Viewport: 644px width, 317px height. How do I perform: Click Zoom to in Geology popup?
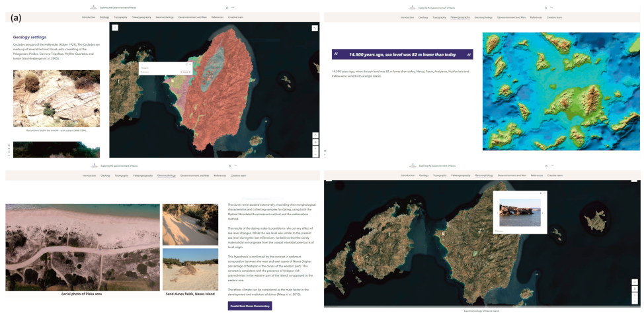click(143, 72)
